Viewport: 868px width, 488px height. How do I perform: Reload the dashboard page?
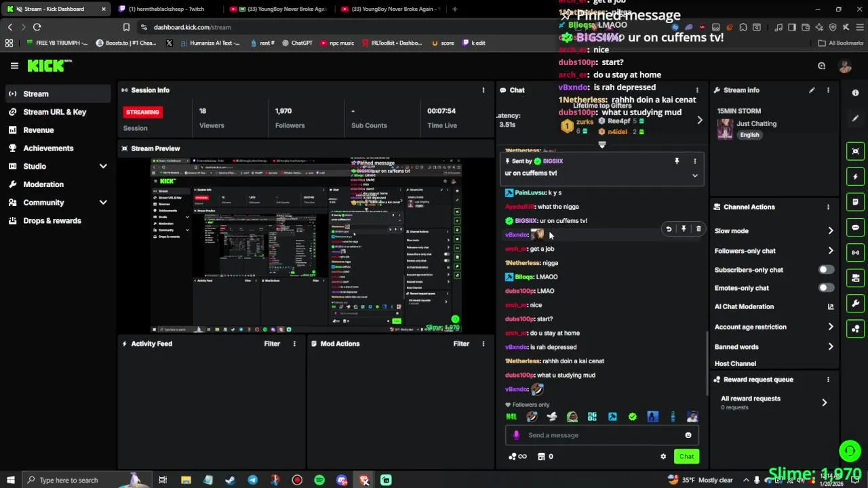[x=37, y=27]
